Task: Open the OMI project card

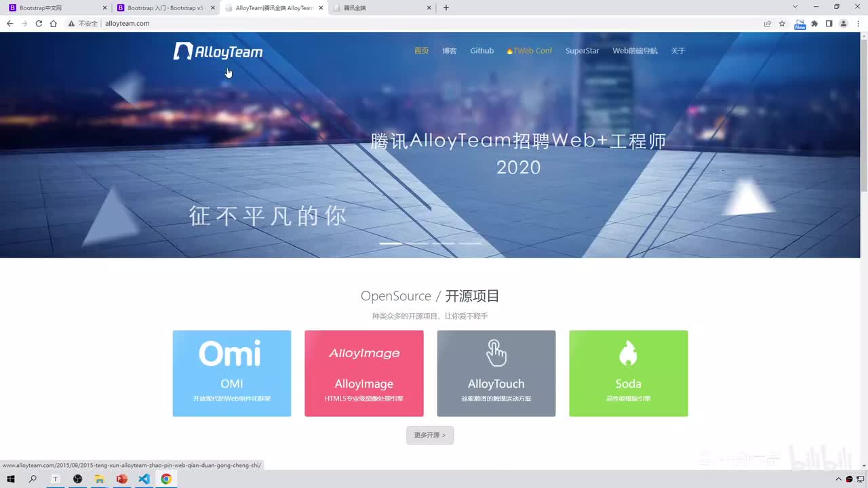Action: [232, 373]
